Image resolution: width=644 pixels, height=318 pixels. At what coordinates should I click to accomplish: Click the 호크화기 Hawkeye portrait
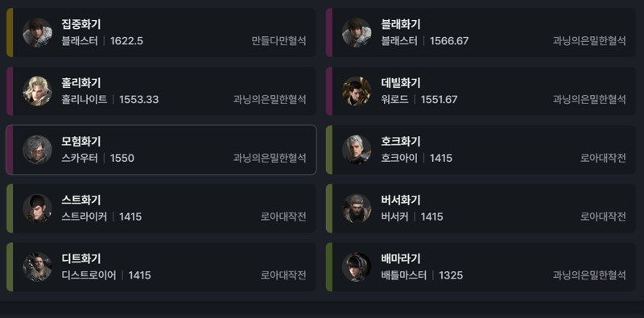coord(357,150)
